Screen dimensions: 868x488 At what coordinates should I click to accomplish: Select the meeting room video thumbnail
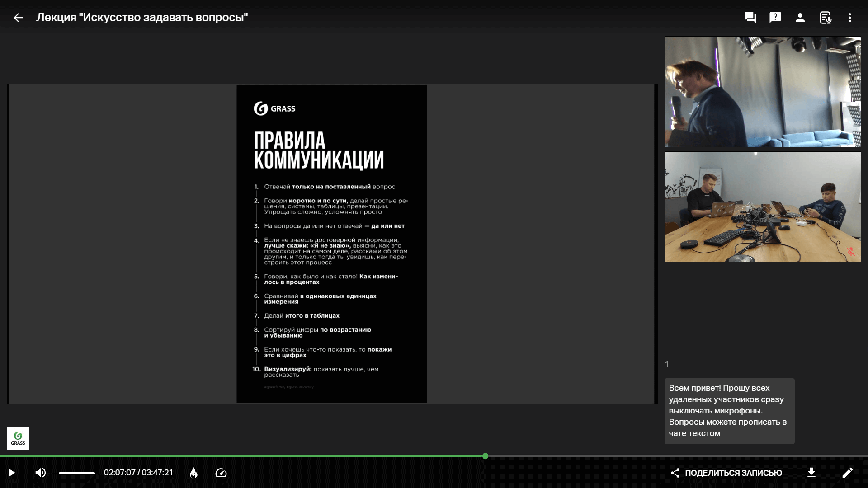click(x=763, y=207)
